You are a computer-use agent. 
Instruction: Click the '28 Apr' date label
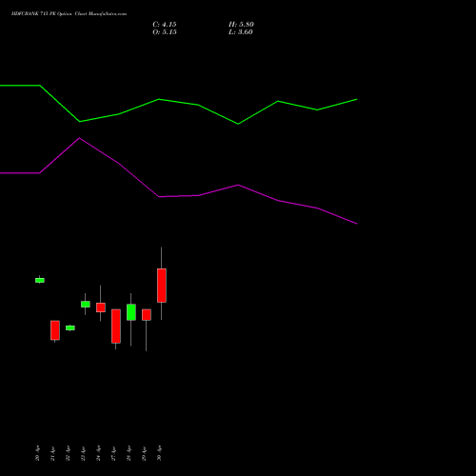(x=129, y=453)
